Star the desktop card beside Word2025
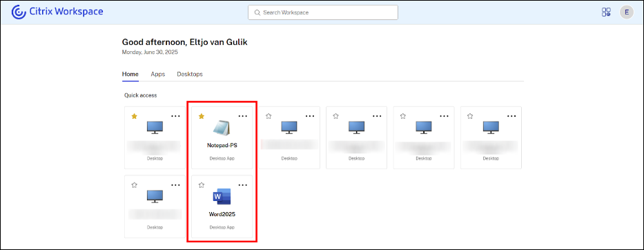The image size is (644, 250). [134, 185]
